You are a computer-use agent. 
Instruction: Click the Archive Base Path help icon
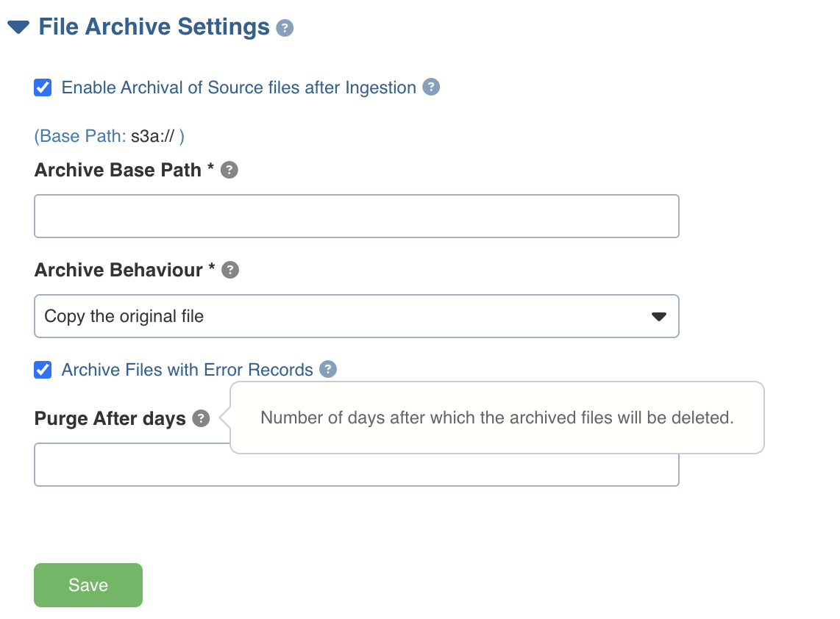(229, 171)
